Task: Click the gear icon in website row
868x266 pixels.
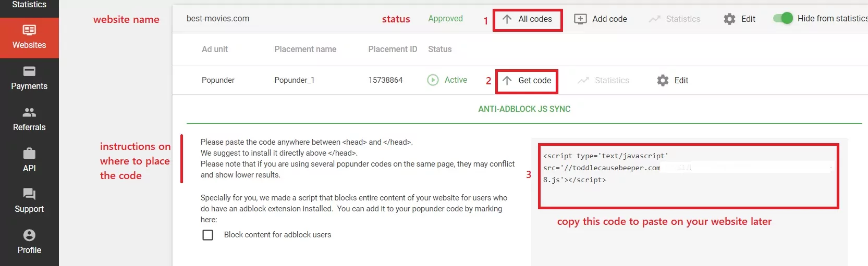Action: point(729,19)
